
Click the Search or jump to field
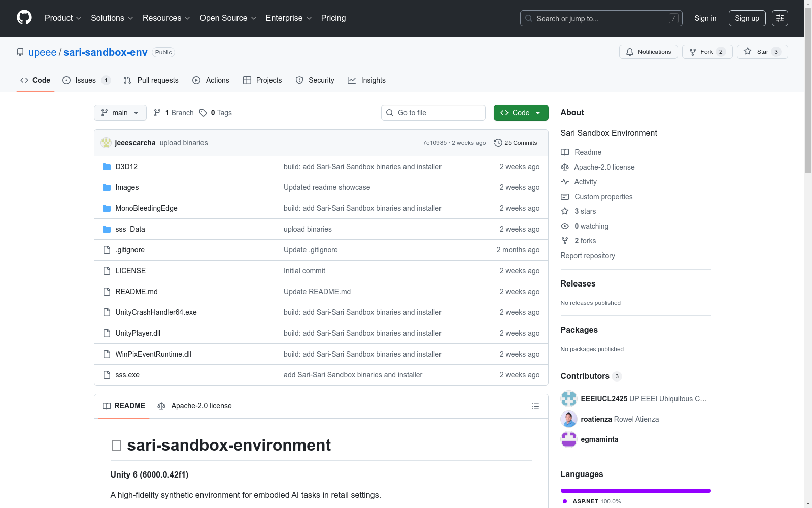[x=601, y=18]
